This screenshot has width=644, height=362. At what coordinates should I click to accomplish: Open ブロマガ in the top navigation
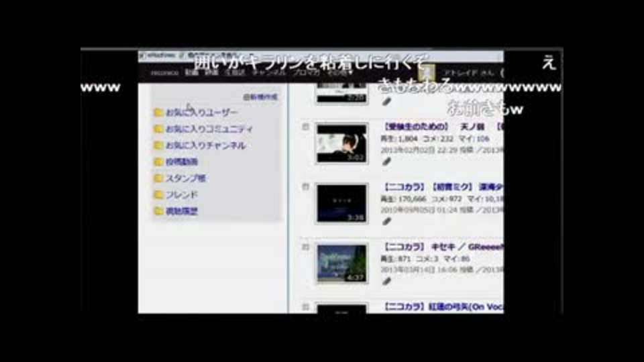(307, 72)
